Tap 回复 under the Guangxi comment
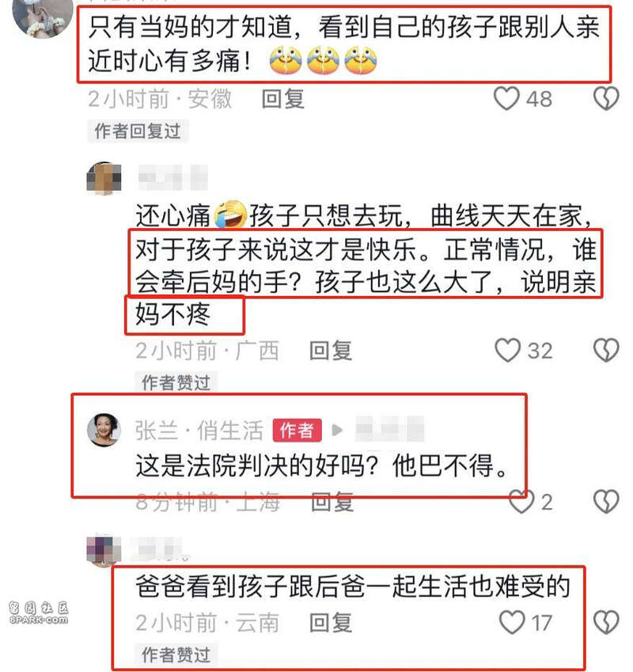The width and height of the screenshot is (633, 672). pos(331,351)
